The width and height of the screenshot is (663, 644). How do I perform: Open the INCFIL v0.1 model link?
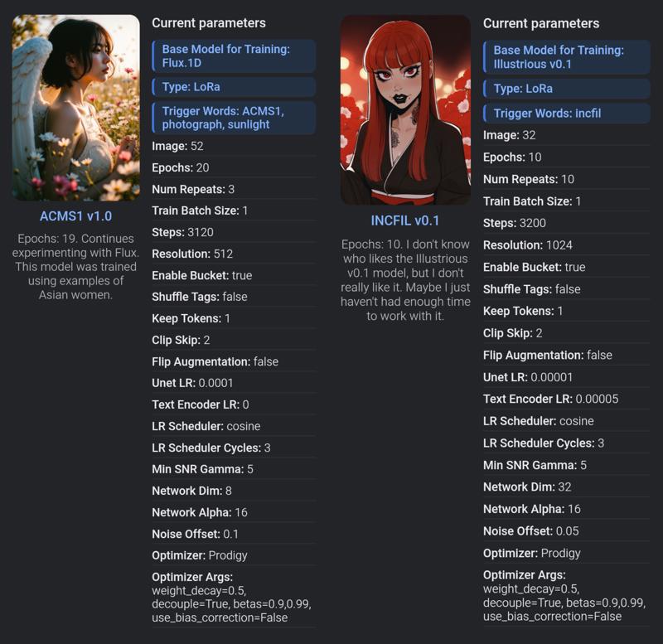tap(405, 220)
